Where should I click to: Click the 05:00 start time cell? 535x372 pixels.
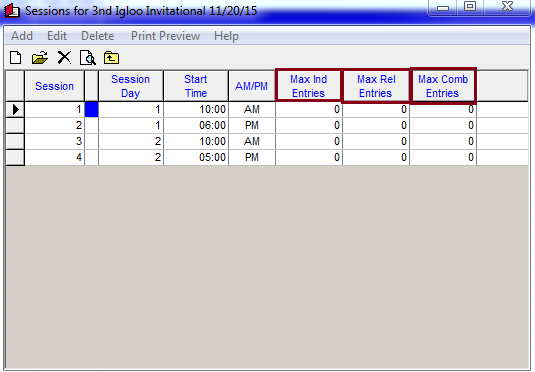point(196,157)
